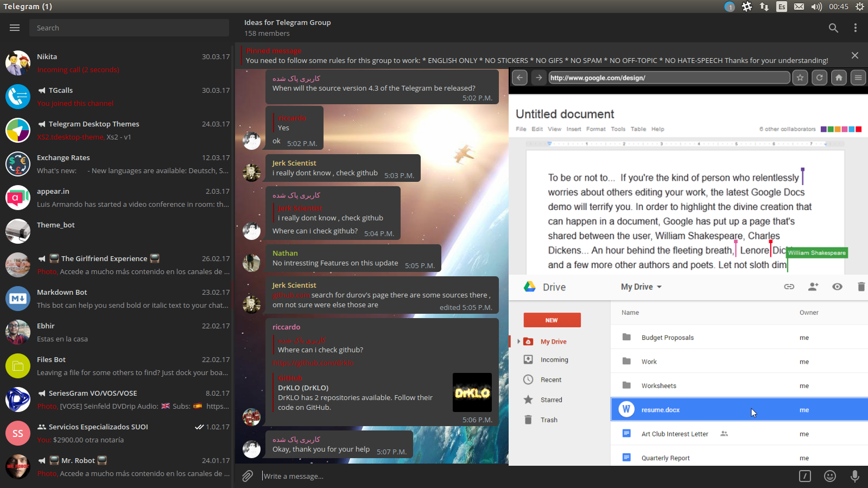Reload the page with the refresh icon
Image resolution: width=868 pixels, height=488 pixels.
coord(820,78)
